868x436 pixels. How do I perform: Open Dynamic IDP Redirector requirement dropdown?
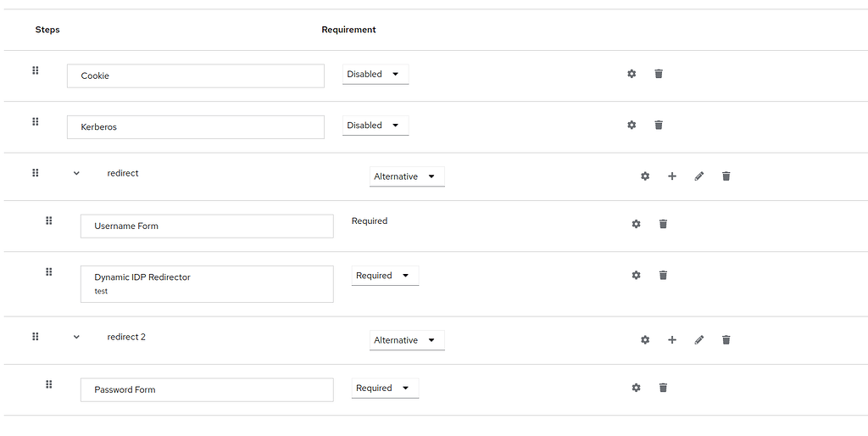coord(385,276)
